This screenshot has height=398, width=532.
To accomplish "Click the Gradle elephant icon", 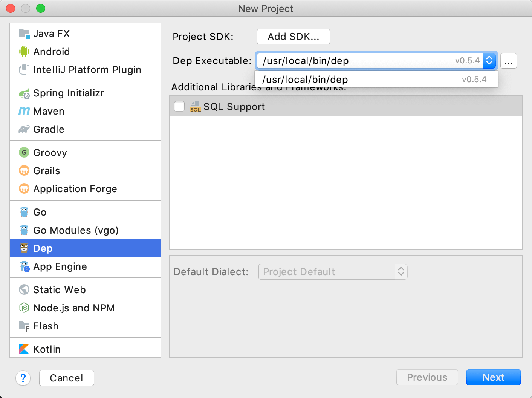I will (x=24, y=129).
